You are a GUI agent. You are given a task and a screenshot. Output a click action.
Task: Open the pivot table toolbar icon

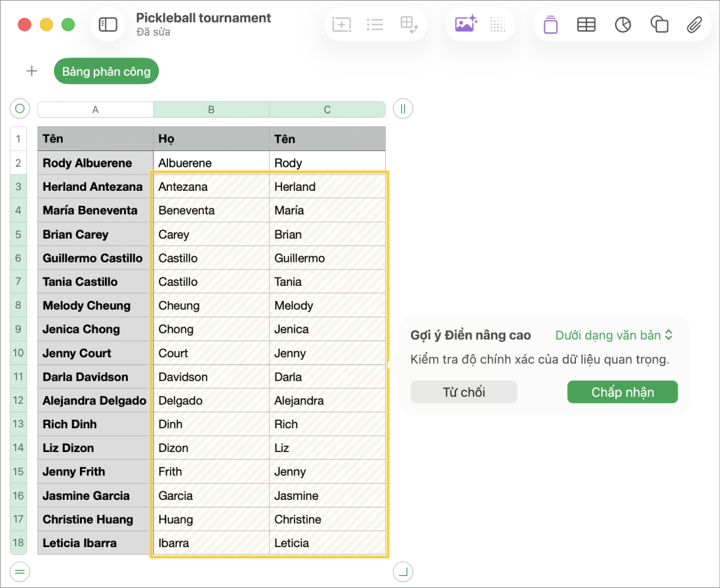(408, 25)
